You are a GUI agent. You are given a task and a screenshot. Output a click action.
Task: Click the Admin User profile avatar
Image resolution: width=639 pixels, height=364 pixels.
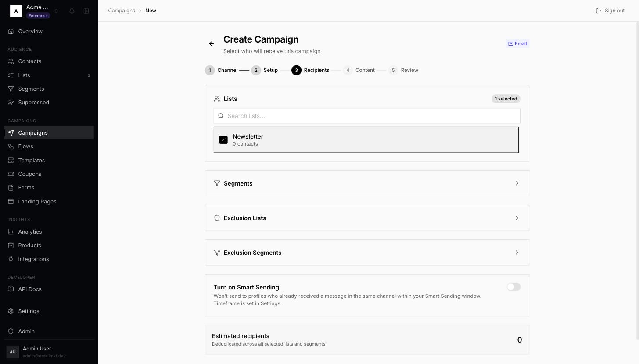tap(13, 352)
